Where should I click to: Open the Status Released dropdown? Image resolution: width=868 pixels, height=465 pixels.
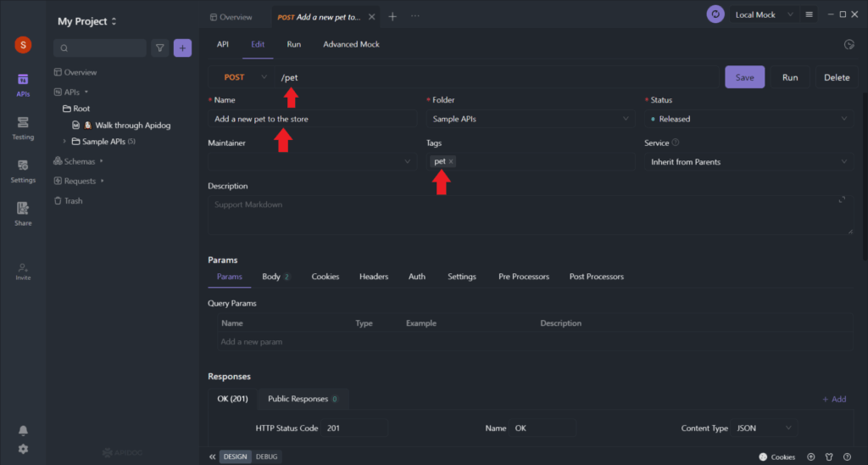[747, 119]
